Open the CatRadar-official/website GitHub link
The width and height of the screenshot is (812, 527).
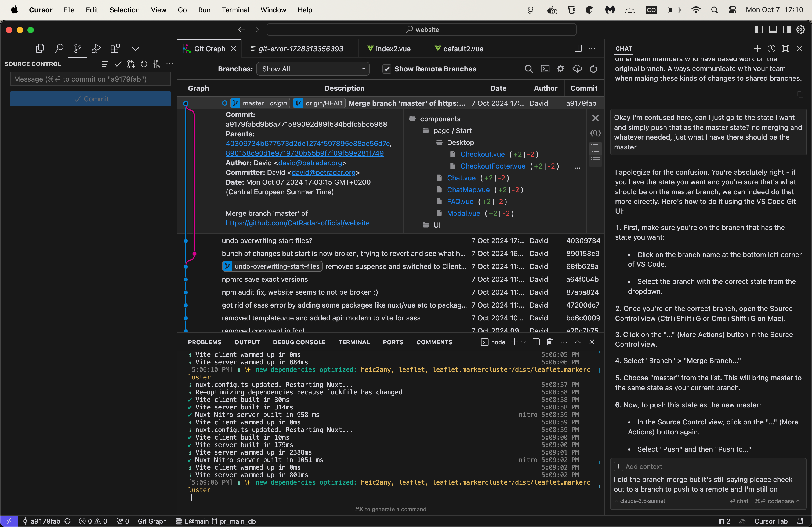(x=297, y=223)
